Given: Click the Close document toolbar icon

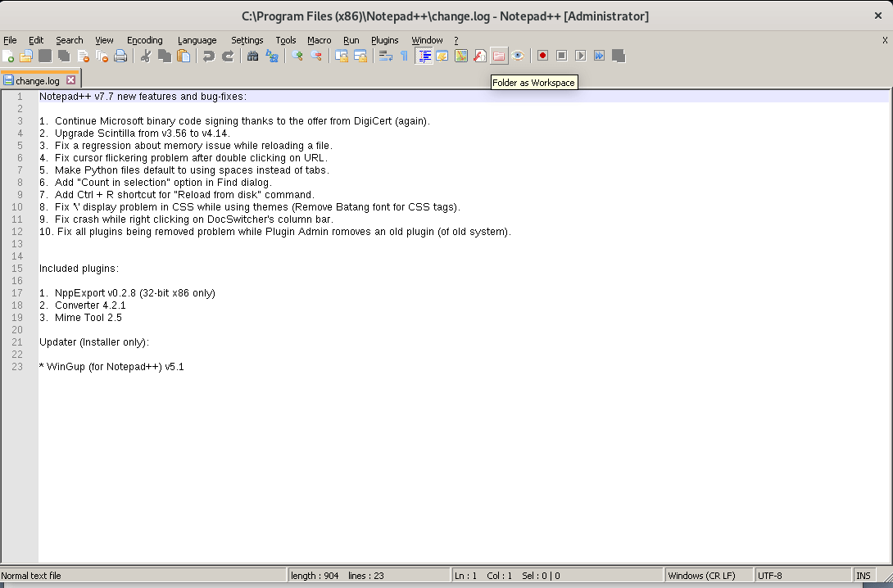Looking at the screenshot, I should [x=83, y=56].
